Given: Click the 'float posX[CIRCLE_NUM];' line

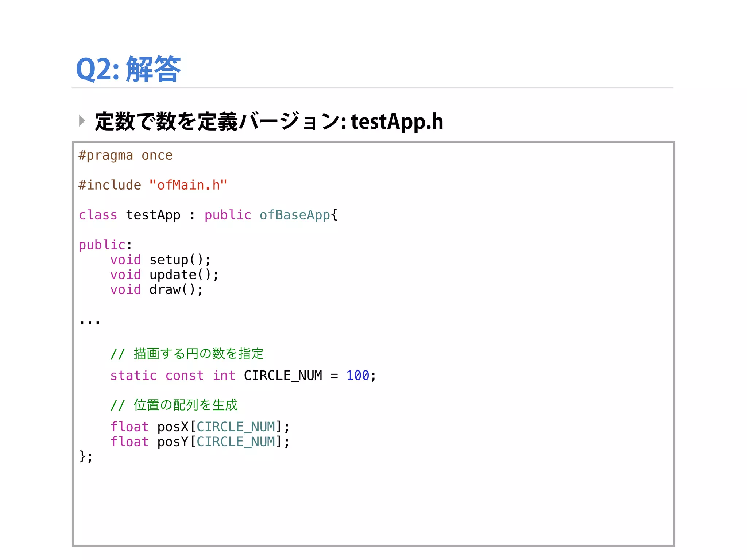Looking at the screenshot, I should point(200,427).
